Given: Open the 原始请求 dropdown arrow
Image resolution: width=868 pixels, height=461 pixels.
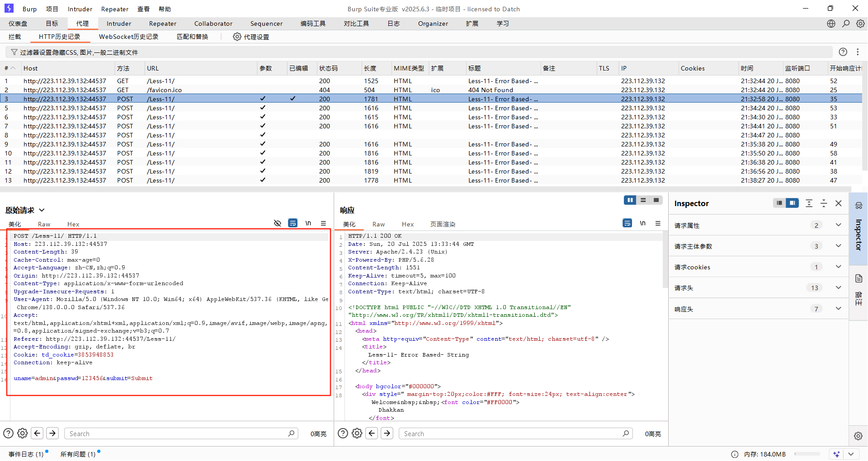Looking at the screenshot, I should (42, 210).
